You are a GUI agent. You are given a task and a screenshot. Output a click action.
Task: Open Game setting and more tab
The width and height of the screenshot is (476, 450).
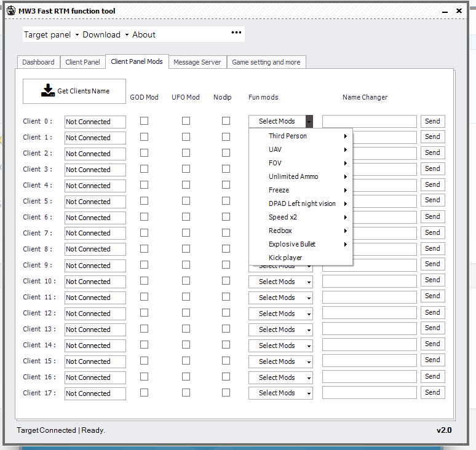click(x=266, y=62)
